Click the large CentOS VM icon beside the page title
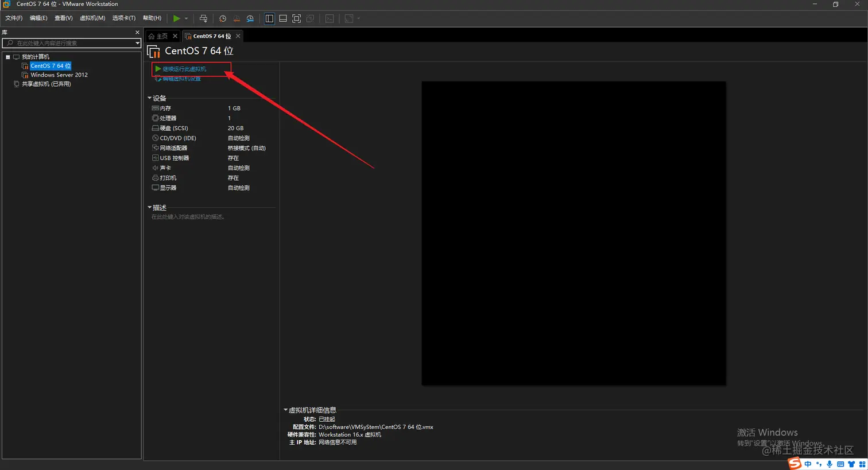The height and width of the screenshot is (470, 868). 153,52
